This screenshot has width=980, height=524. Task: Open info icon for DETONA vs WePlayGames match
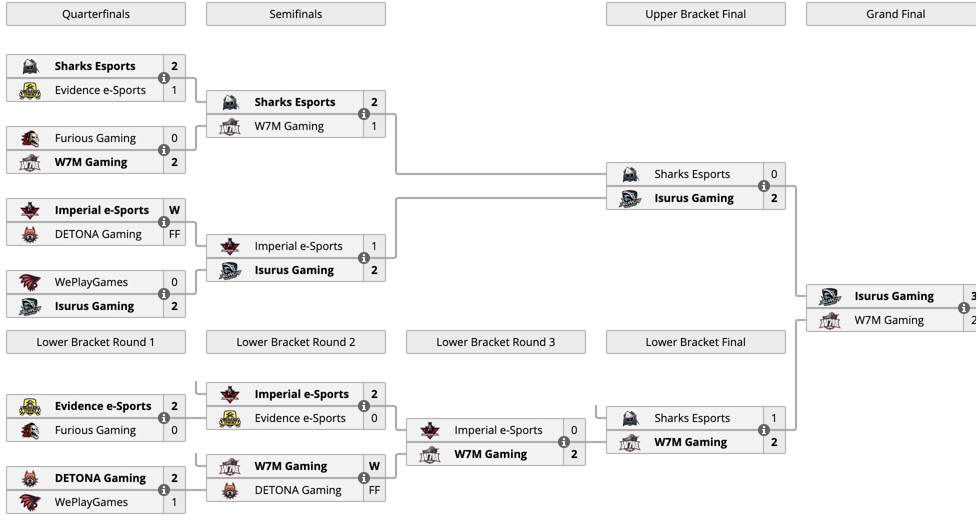coord(163,490)
